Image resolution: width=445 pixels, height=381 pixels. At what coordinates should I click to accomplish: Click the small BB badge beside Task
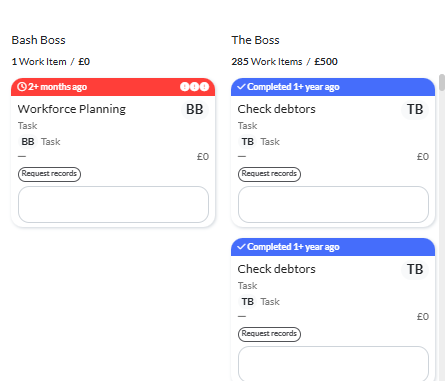point(28,142)
